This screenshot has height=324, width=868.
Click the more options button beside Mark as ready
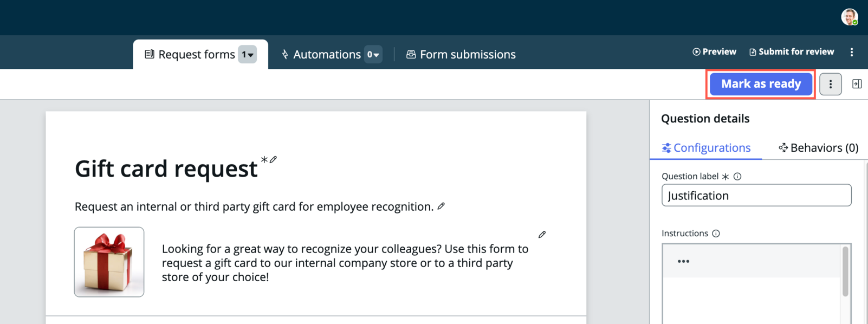(830, 84)
